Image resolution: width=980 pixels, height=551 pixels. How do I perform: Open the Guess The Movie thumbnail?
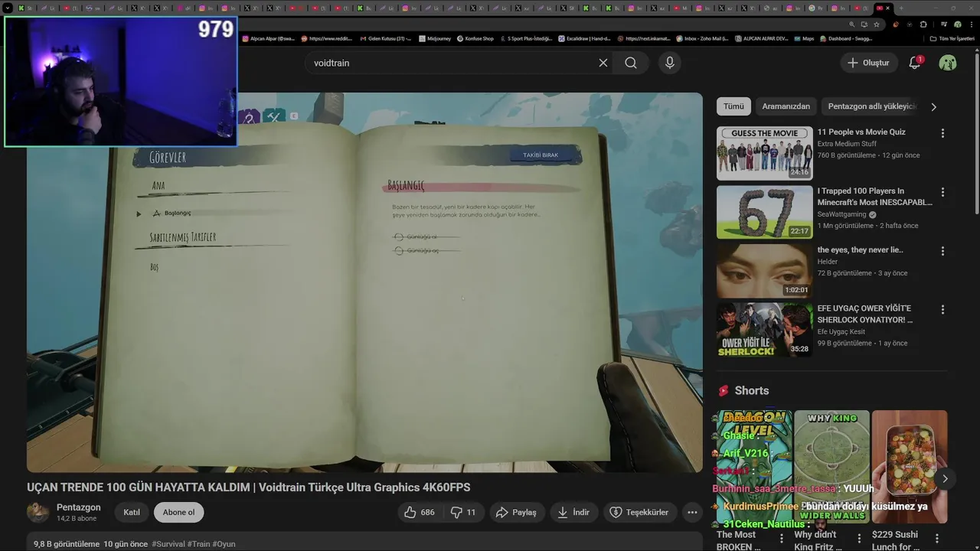tap(765, 153)
